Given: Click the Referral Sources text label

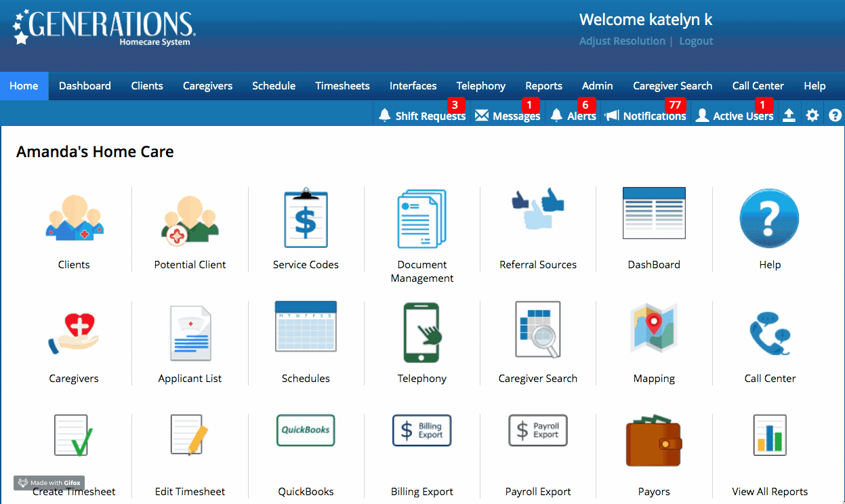Looking at the screenshot, I should pyautogui.click(x=538, y=265).
